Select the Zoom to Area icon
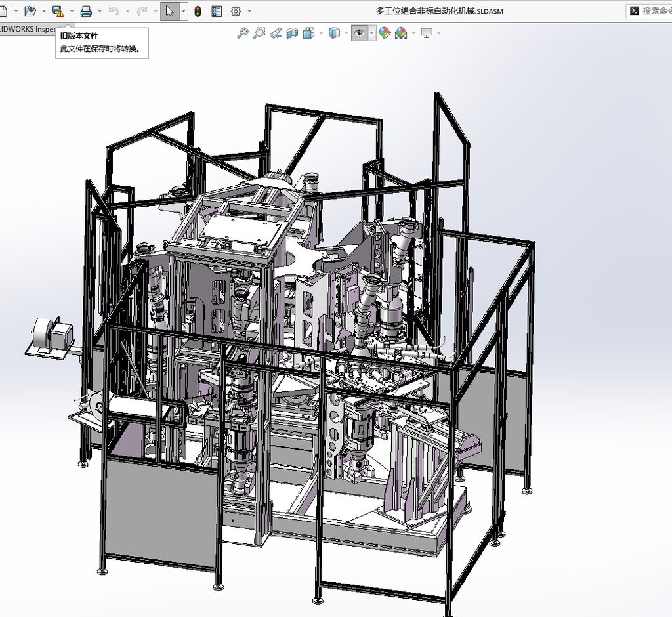The width and height of the screenshot is (672, 617). 259,33
